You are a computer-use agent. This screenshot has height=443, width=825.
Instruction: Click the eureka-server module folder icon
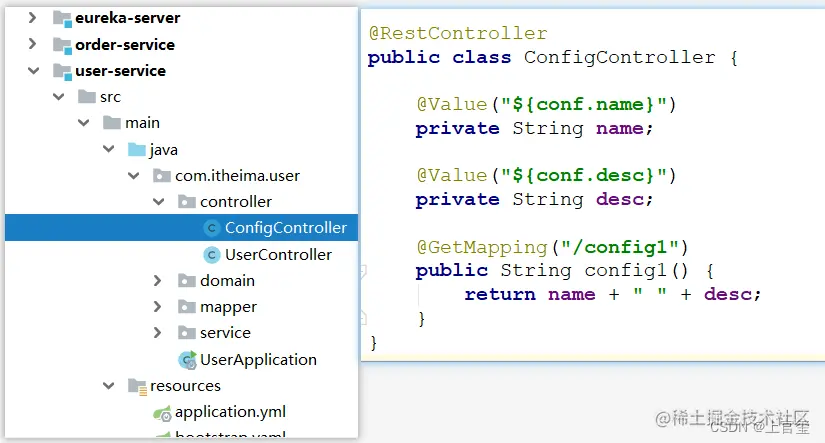point(62,19)
